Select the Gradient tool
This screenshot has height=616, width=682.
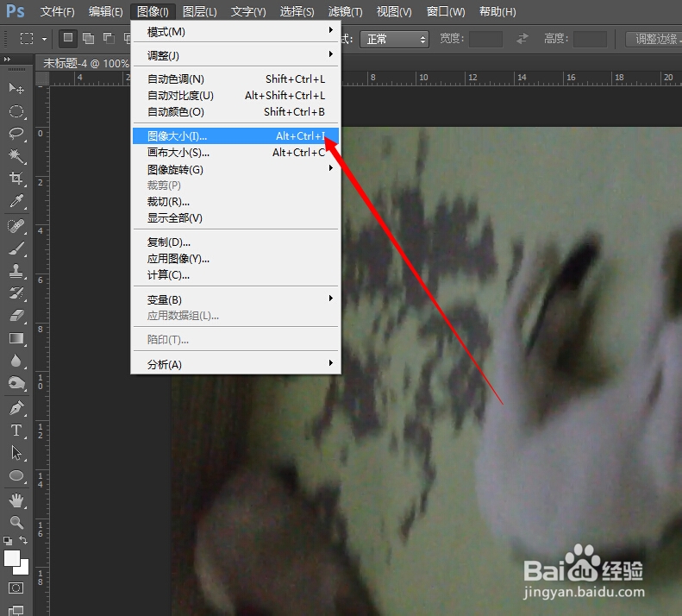click(x=16, y=338)
